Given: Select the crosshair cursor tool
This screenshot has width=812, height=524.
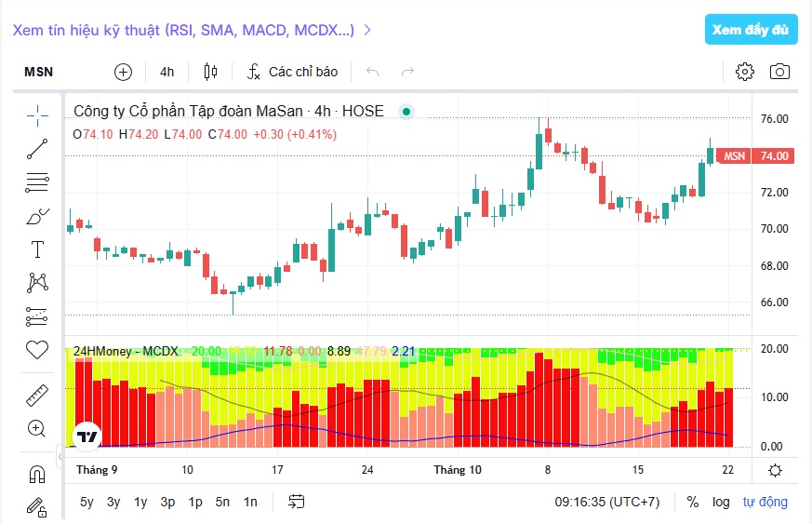Looking at the screenshot, I should point(37,115).
